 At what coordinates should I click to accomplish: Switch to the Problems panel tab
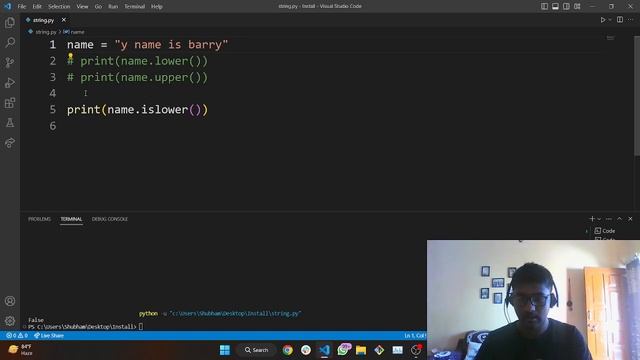coord(39,219)
